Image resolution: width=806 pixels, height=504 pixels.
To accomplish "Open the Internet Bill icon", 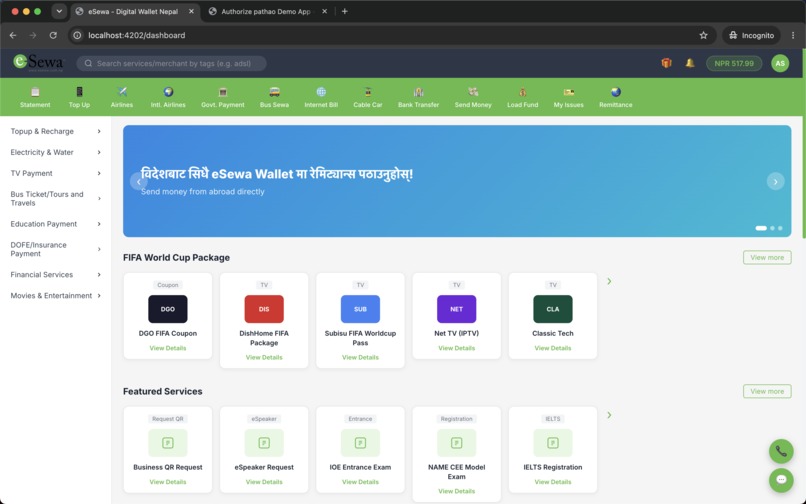I will 321,92.
